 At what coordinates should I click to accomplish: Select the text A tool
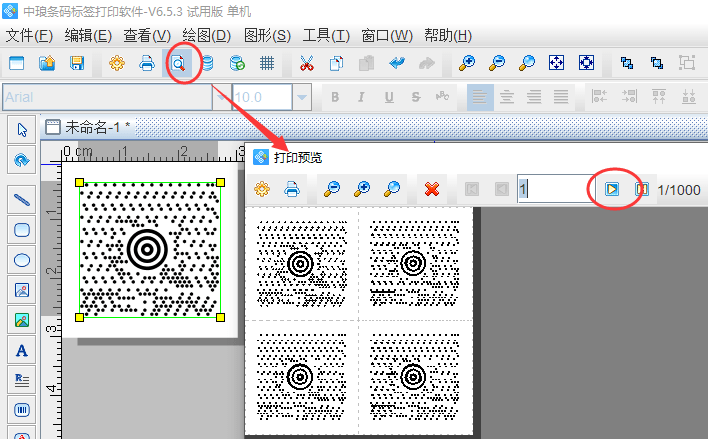(x=22, y=350)
